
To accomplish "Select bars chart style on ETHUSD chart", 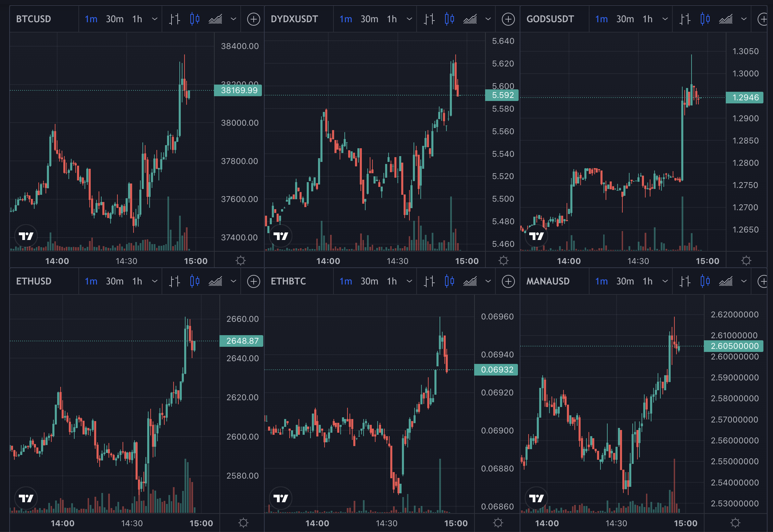I will point(175,281).
